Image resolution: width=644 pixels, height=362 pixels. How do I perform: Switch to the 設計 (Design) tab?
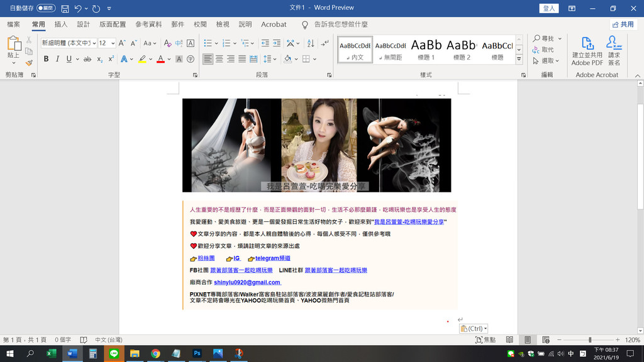[x=84, y=25]
